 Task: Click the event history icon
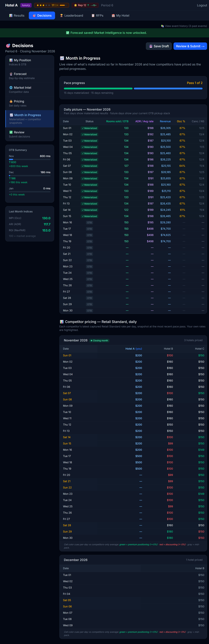pos(163,26)
